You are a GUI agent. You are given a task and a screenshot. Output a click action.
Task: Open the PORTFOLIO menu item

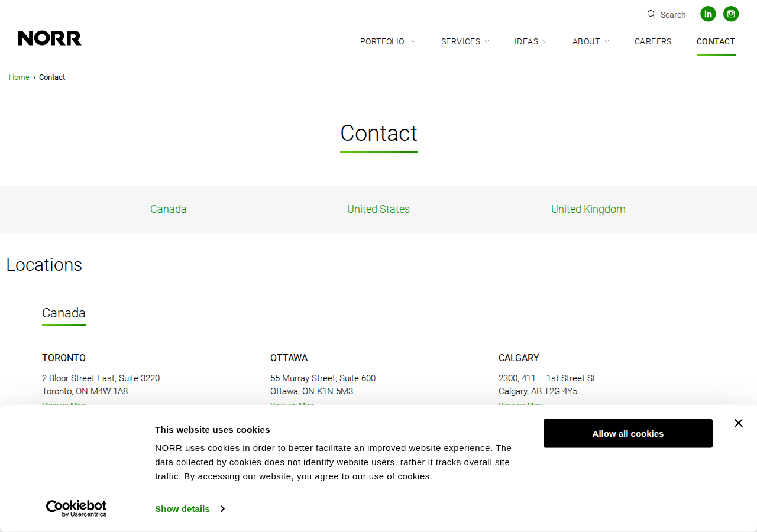coord(382,41)
